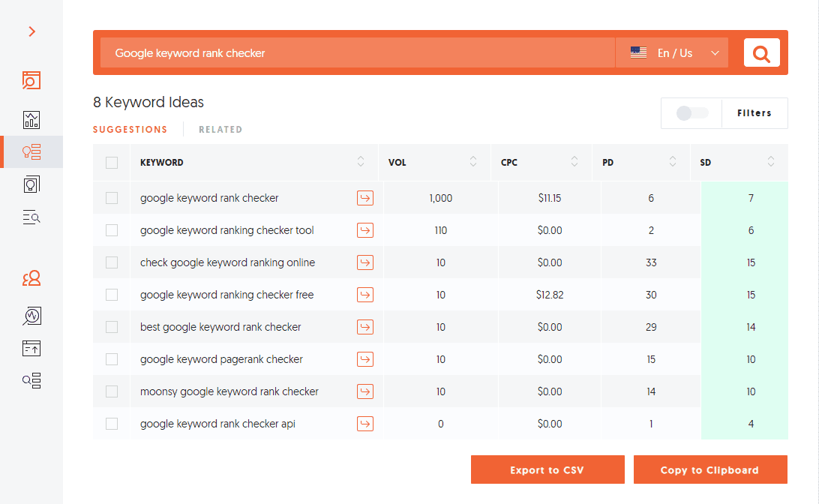Sort by the PD column arrows
The image size is (819, 504).
673,161
